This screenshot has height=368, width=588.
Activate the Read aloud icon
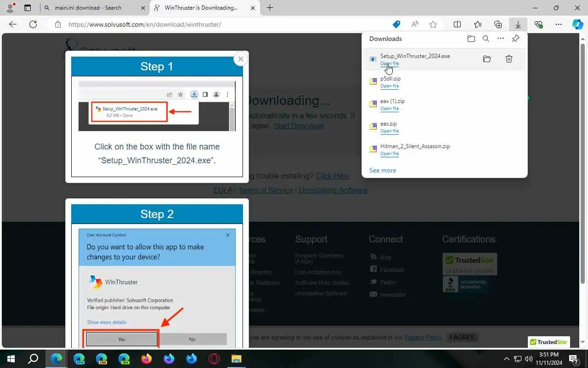(x=415, y=24)
